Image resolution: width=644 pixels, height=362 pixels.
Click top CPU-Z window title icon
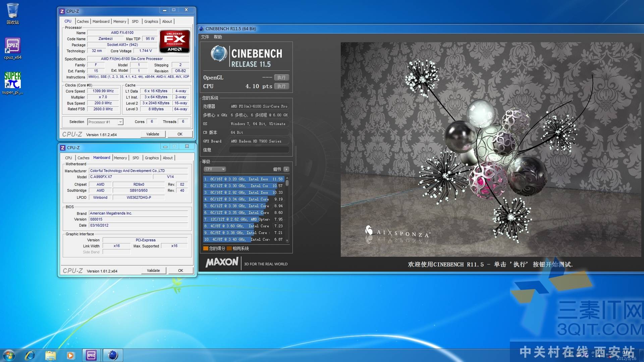[62, 11]
